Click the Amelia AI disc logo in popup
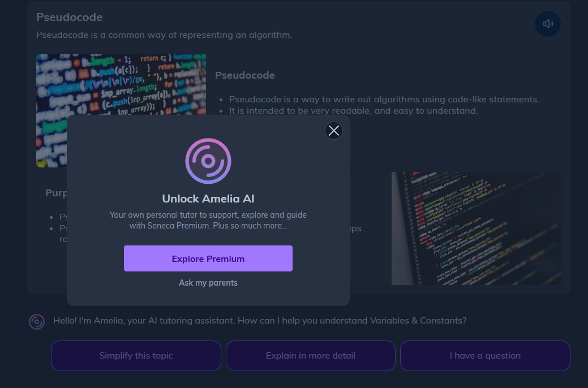 [208, 161]
